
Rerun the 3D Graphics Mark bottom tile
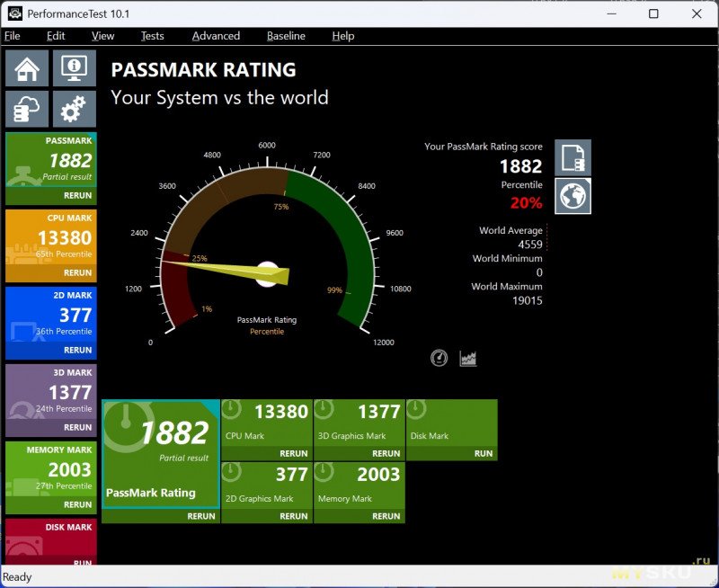tap(386, 454)
